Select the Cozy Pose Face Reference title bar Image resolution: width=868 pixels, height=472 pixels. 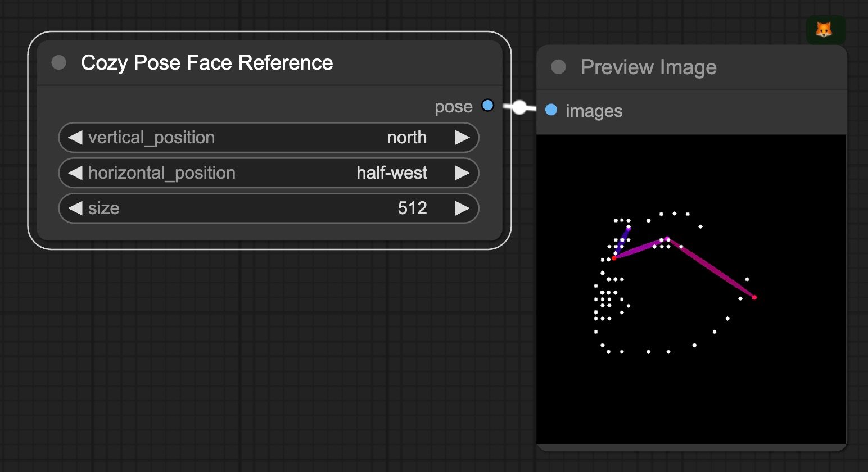click(269, 63)
